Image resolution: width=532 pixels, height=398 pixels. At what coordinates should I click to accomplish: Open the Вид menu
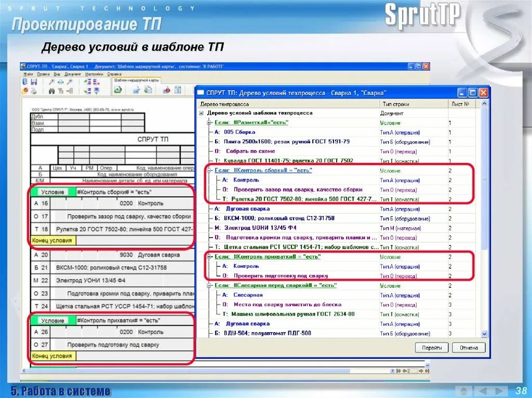57,74
